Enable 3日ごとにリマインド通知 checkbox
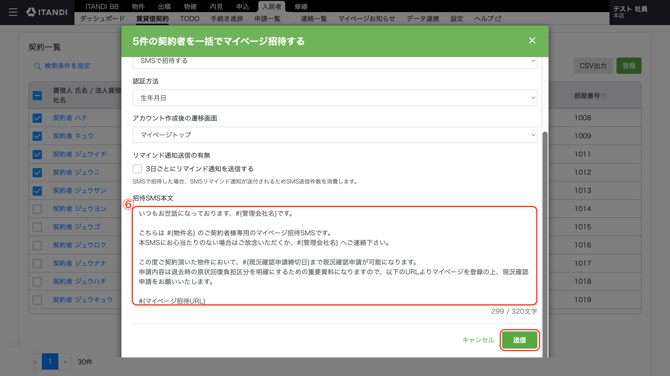 tap(137, 169)
